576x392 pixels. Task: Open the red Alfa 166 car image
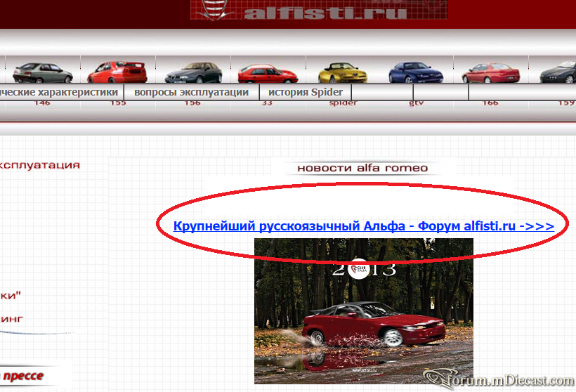point(491,73)
